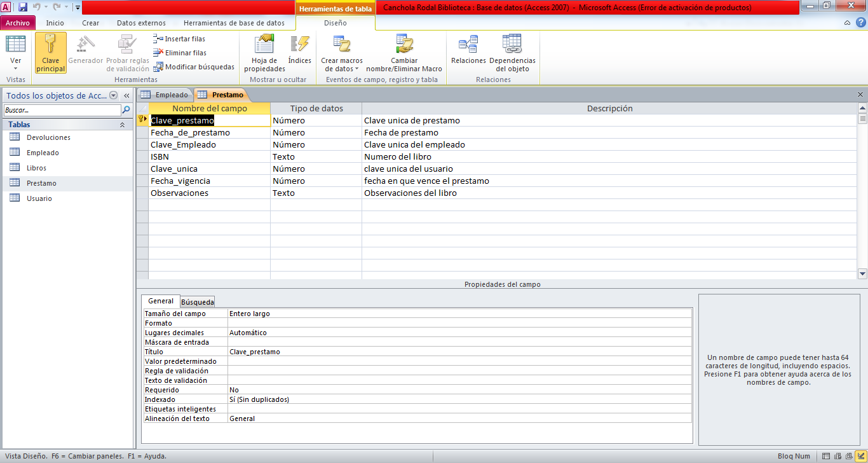Switch to the Inicio ribbon tab
The width and height of the screenshot is (868, 463).
[55, 23]
